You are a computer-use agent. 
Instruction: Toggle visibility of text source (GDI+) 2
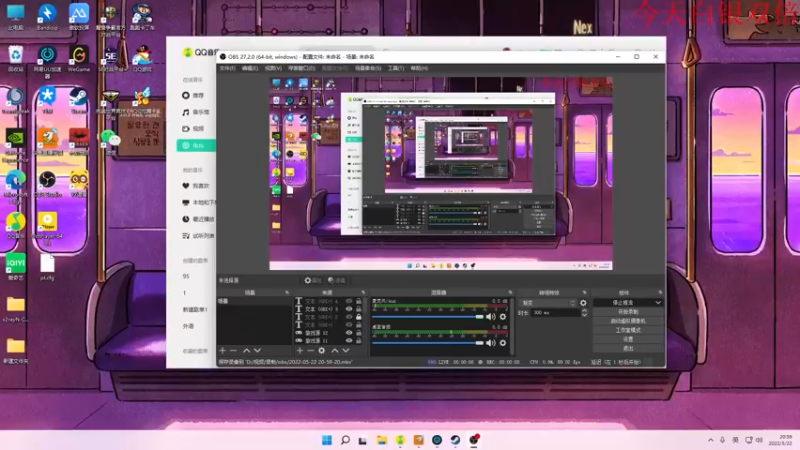(x=349, y=317)
